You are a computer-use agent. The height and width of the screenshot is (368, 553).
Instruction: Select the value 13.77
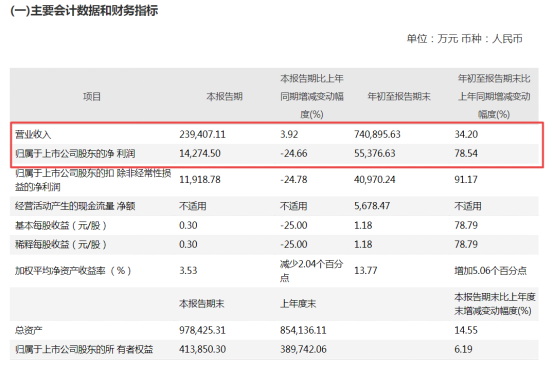point(366,271)
